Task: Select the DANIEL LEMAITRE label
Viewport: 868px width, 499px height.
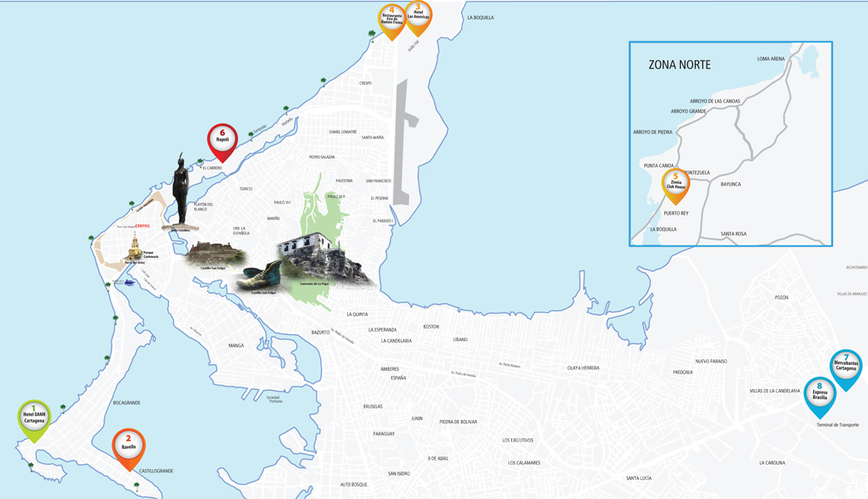Action: point(343,131)
